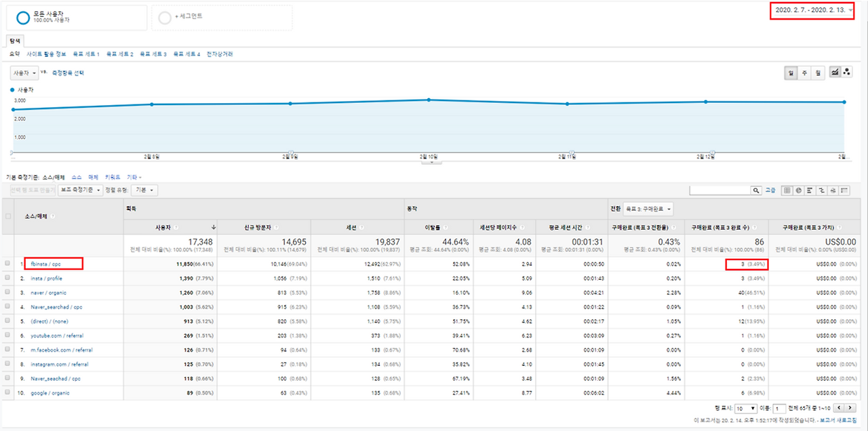Tick checkbox for fbinsta / cpc row

pyautogui.click(x=8, y=264)
